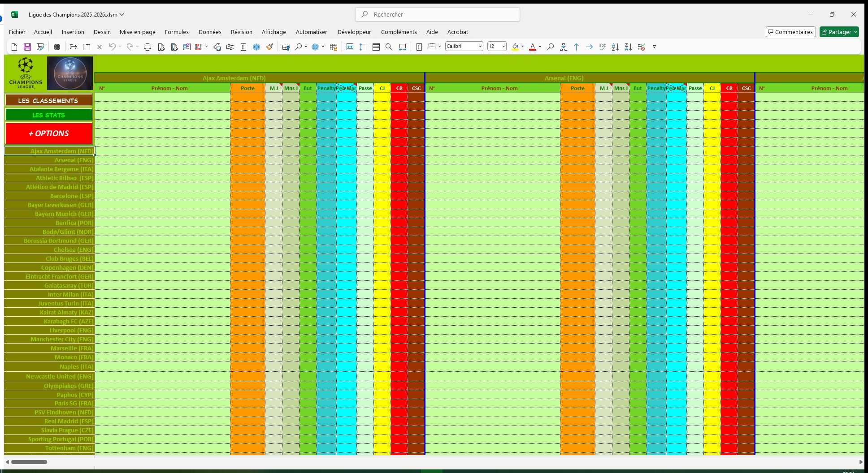The height and width of the screenshot is (473, 868).
Task: Click the Ajax Amsterdam (NED) table title header
Action: 259,78
